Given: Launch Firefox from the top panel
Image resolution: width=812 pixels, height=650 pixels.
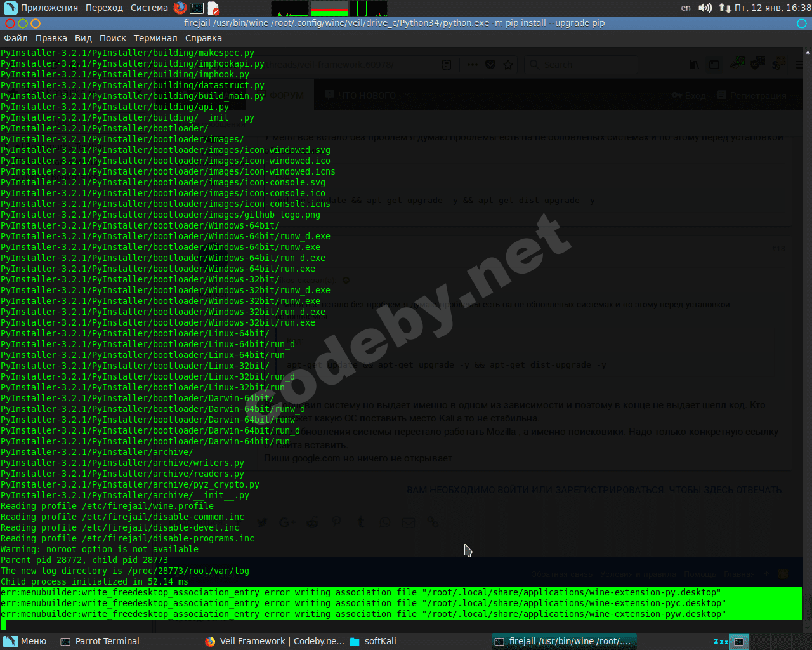Looking at the screenshot, I should coord(180,8).
